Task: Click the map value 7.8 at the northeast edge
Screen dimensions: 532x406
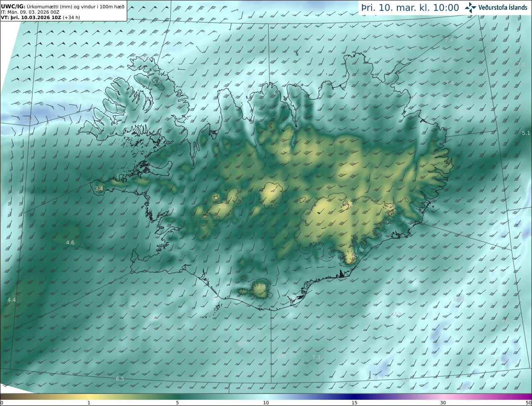Action: click(521, 64)
